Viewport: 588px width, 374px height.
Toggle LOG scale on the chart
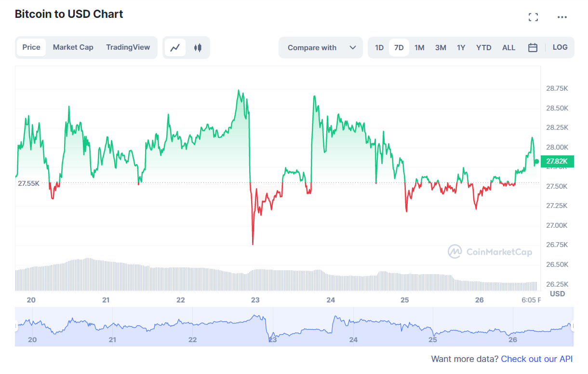coord(560,47)
